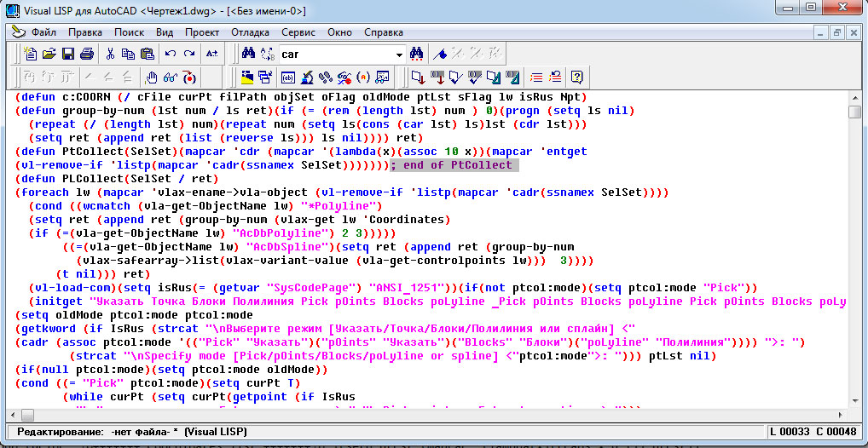Viewport: 868px width, 448px height.
Task: Click the vertical scrollbar up arrow
Action: click(x=854, y=98)
